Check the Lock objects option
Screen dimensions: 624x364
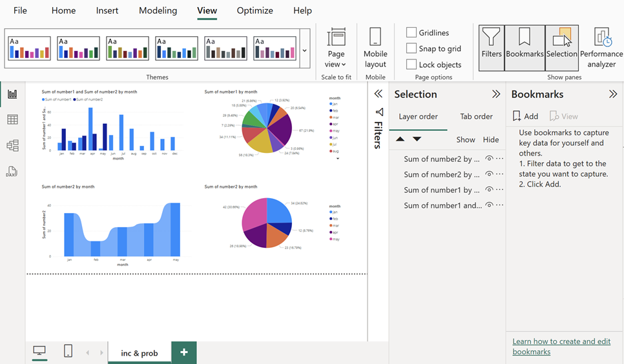411,65
